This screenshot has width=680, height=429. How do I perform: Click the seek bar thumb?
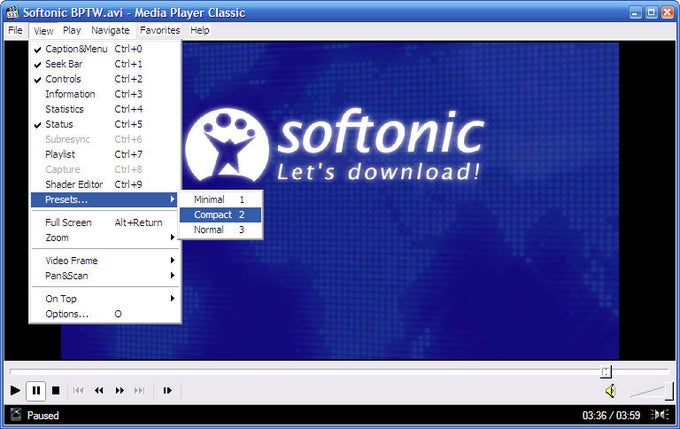coord(606,371)
